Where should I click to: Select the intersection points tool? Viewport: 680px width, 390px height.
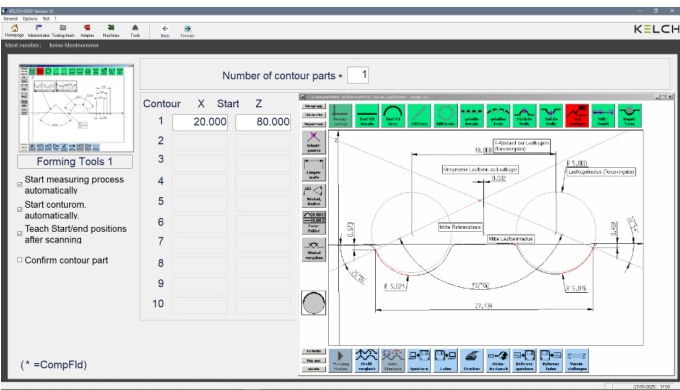pos(314,142)
